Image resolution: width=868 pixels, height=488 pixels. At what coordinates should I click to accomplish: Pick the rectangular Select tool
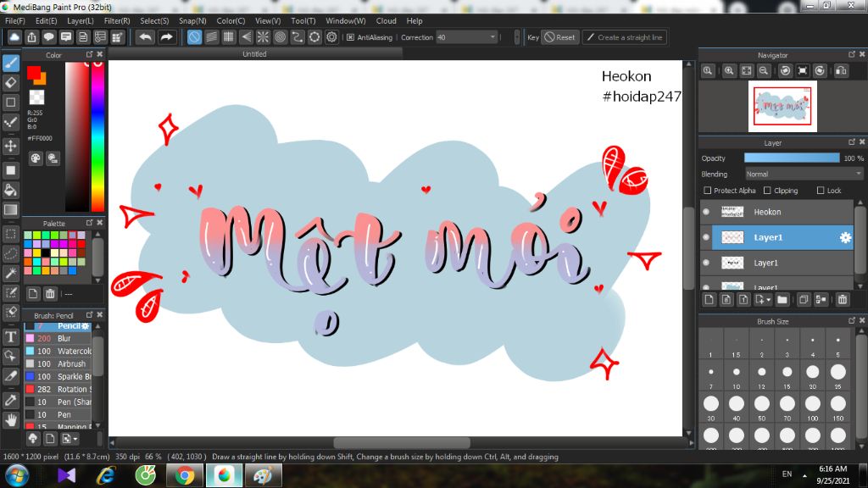pos(11,234)
